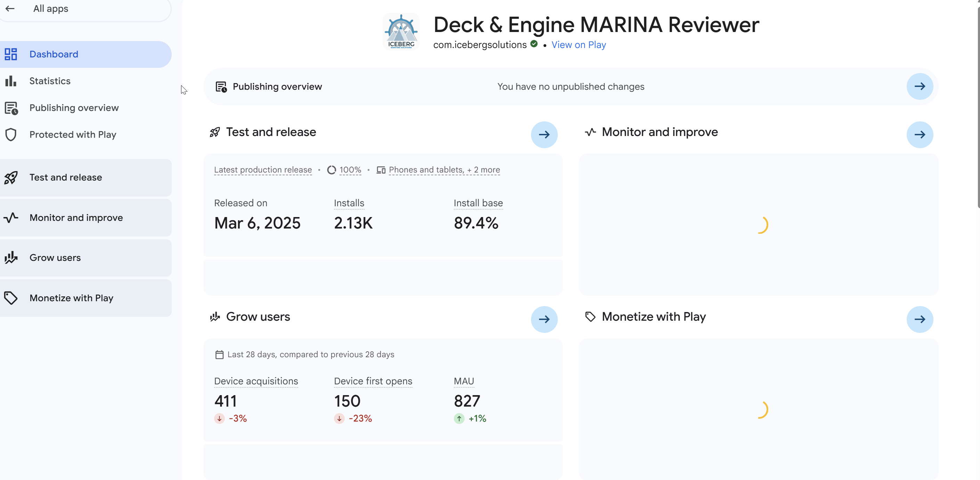The height and width of the screenshot is (480, 980).
Task: Click the sidebar Grow users chart icon
Action: pyautogui.click(x=11, y=258)
